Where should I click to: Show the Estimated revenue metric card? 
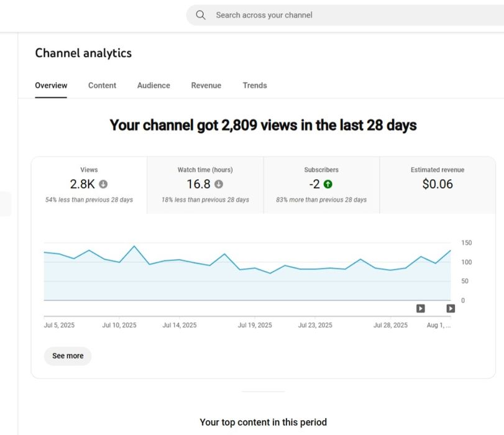pyautogui.click(x=438, y=185)
